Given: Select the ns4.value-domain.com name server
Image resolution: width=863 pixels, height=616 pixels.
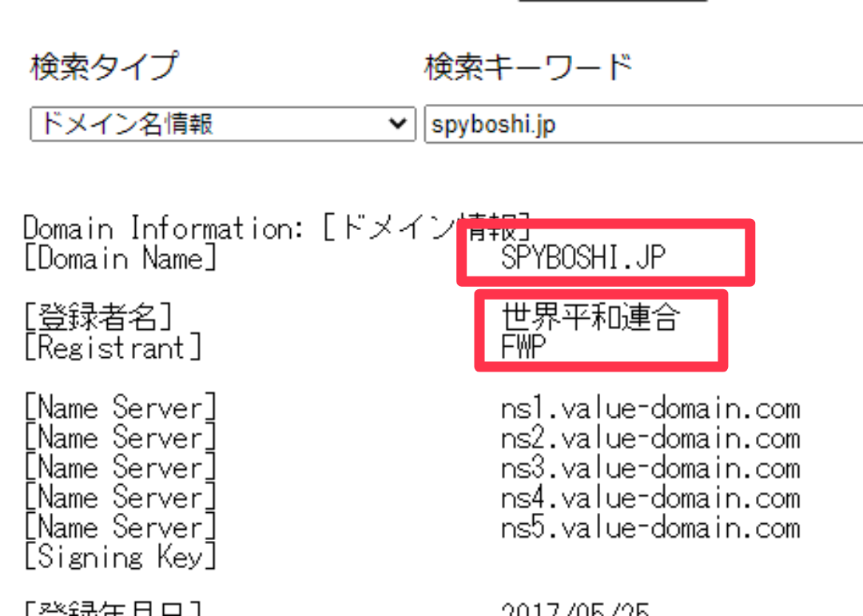Looking at the screenshot, I should pyautogui.click(x=650, y=499).
